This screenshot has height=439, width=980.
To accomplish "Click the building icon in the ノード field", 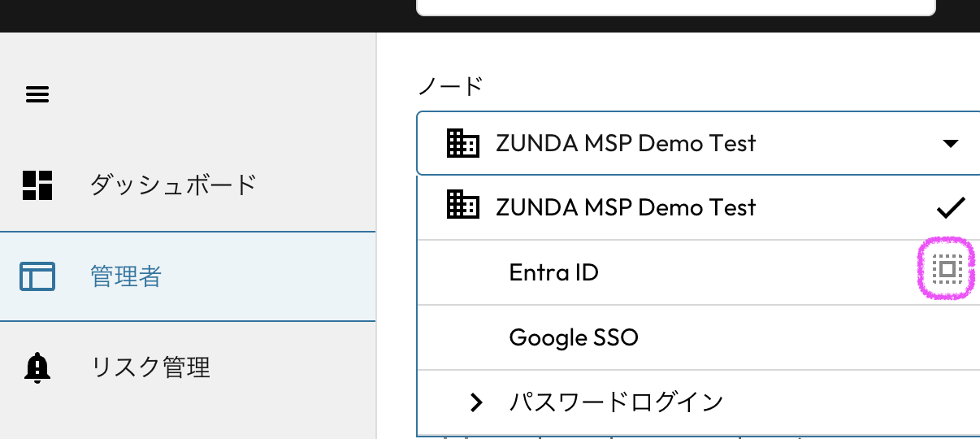I will click(x=463, y=143).
